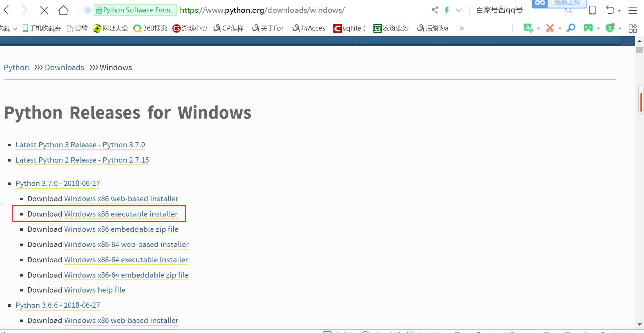
Task: Open the Python 3.7.0 - 2018-06-27 release link
Action: [58, 184]
